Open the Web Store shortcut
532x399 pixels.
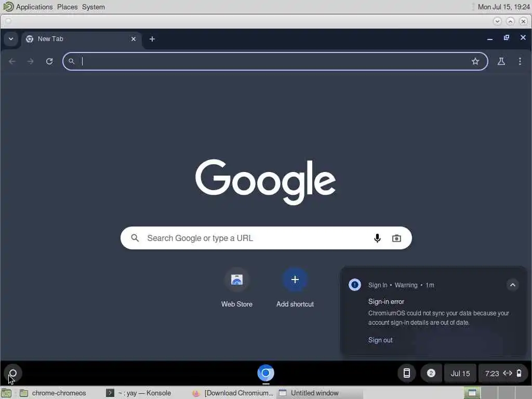237,288
